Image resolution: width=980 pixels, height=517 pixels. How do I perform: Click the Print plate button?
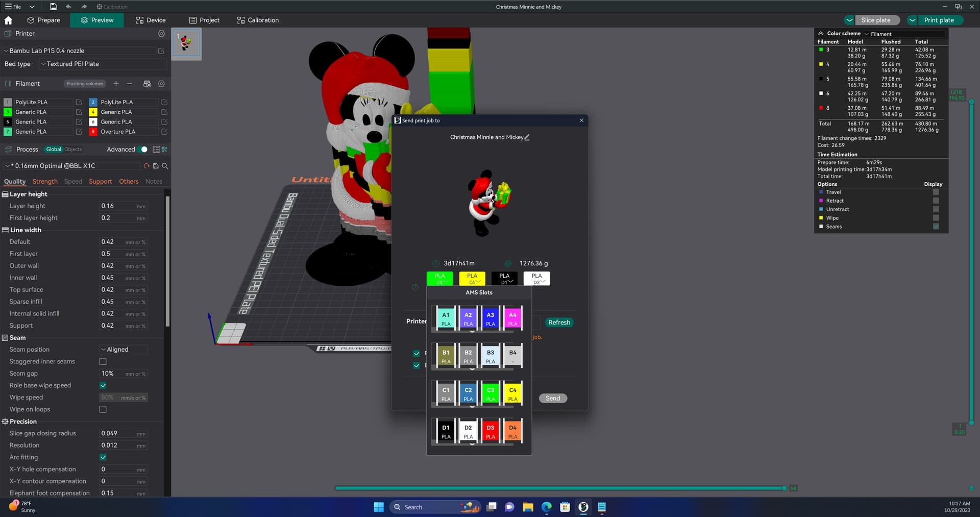(939, 20)
